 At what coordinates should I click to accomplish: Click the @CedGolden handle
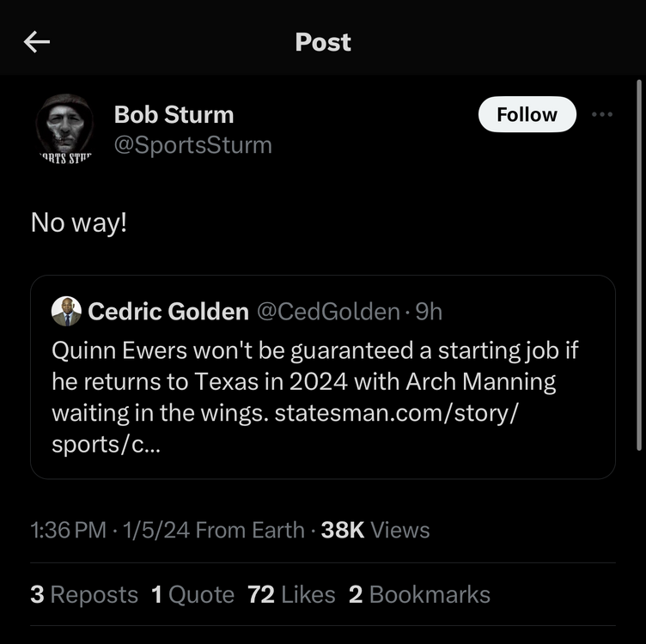point(327,312)
